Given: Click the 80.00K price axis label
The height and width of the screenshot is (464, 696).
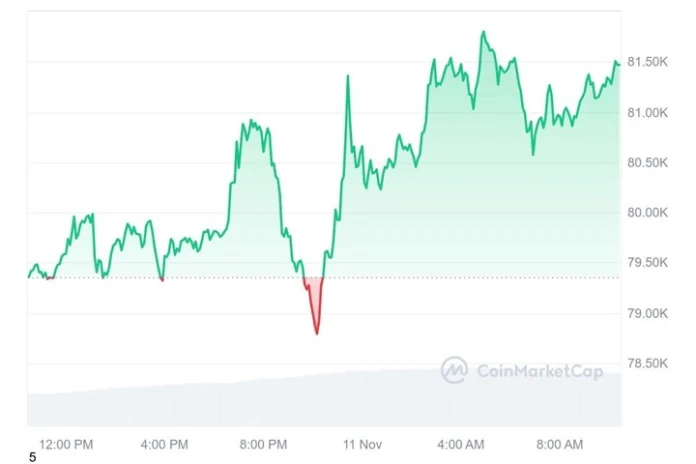Looking at the screenshot, I should point(648,213).
